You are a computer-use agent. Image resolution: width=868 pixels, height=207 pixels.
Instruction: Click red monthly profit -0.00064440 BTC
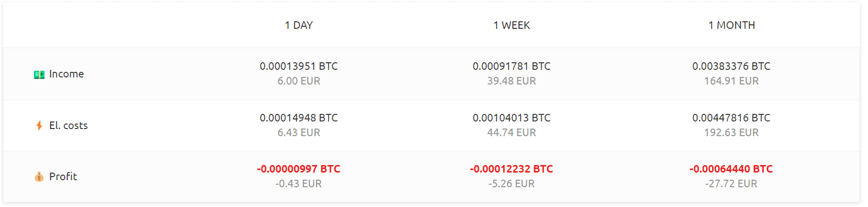731,169
